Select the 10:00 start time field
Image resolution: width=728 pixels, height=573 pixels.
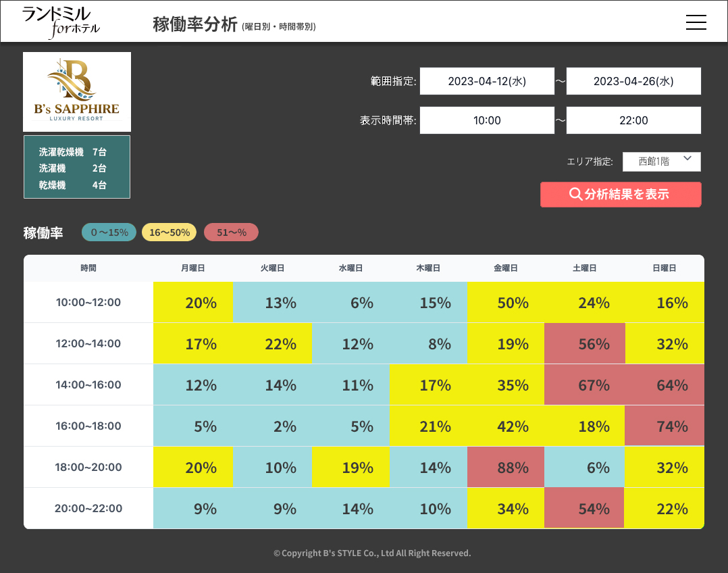(x=487, y=120)
